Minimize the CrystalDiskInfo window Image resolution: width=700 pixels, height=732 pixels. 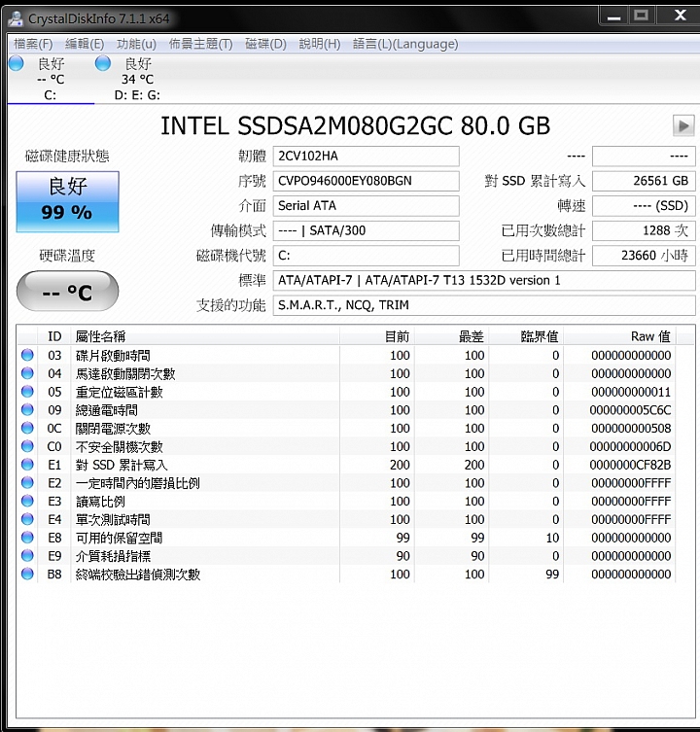[613, 17]
